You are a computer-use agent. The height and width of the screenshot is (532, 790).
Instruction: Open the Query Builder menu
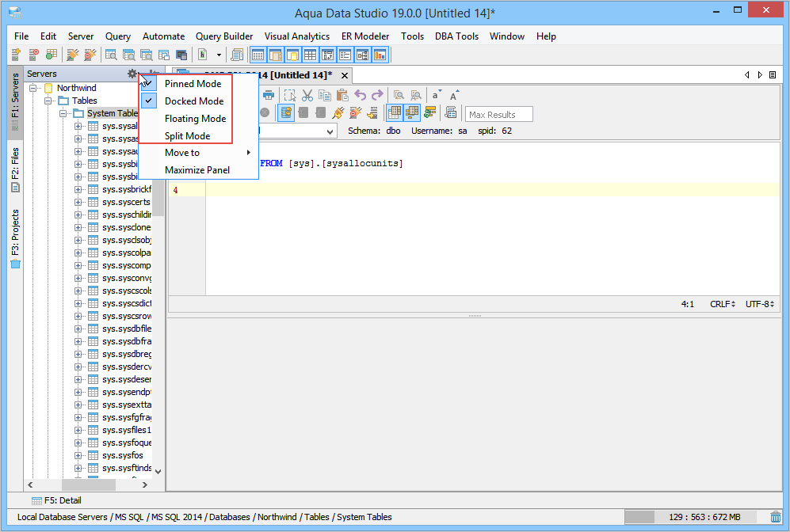224,36
